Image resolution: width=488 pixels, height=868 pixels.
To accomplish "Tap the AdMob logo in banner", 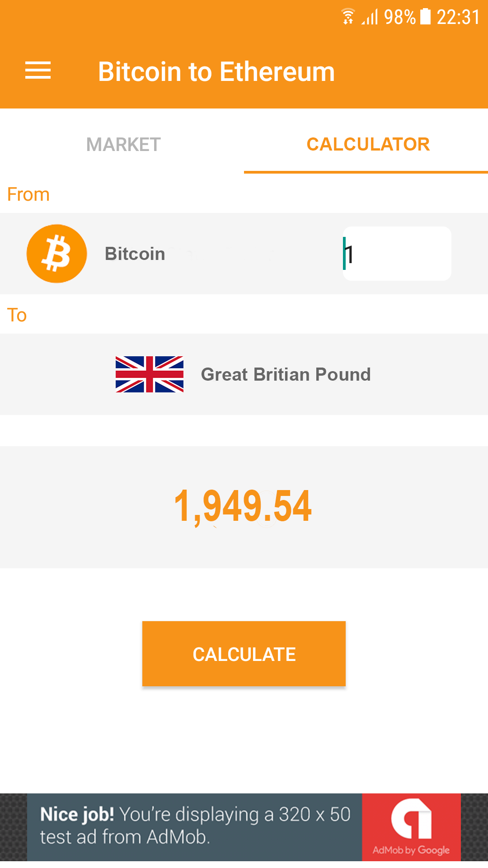I will click(411, 827).
